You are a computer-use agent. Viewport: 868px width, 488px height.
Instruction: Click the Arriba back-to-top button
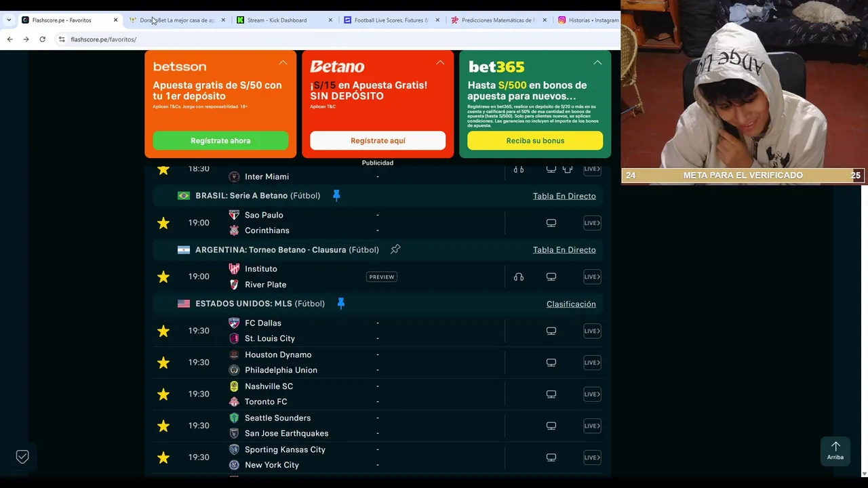(x=835, y=451)
